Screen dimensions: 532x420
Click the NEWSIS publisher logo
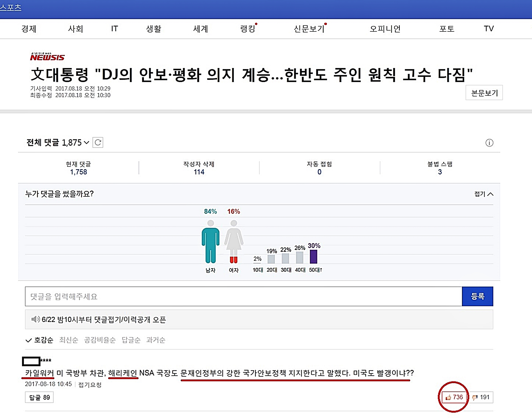coord(47,57)
